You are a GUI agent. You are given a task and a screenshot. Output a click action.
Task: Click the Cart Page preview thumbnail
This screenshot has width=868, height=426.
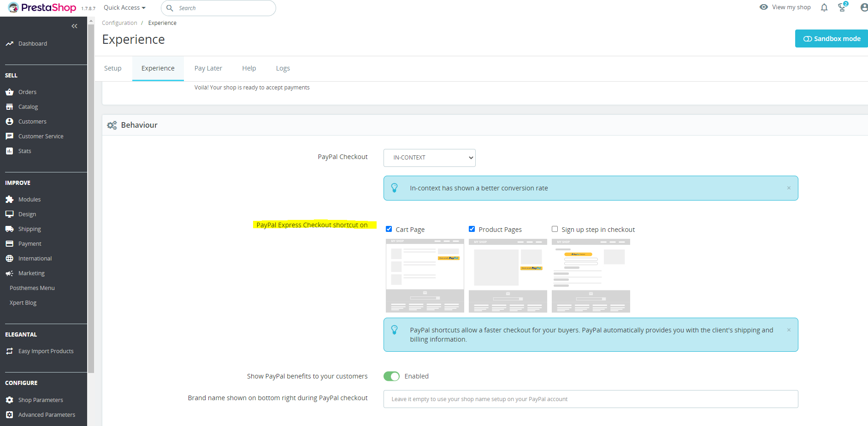[x=425, y=276]
